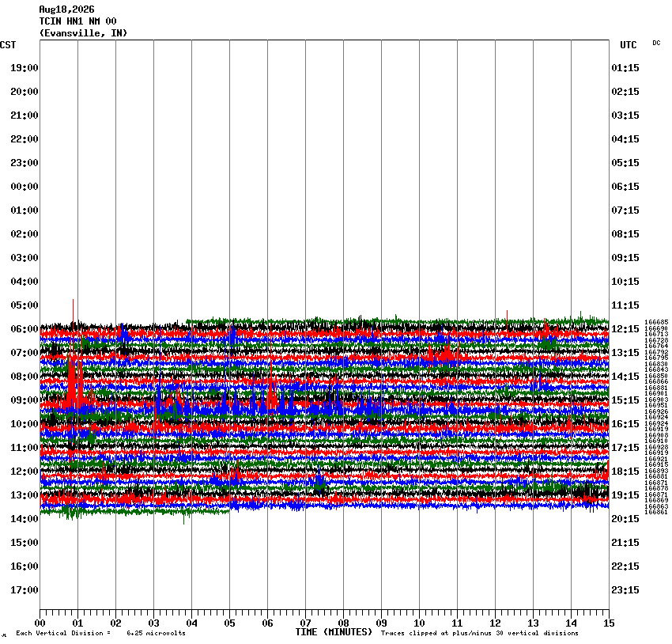Viewport: 672px width, 644px height.
Task: Click the DC column header label
Action: coord(656,43)
